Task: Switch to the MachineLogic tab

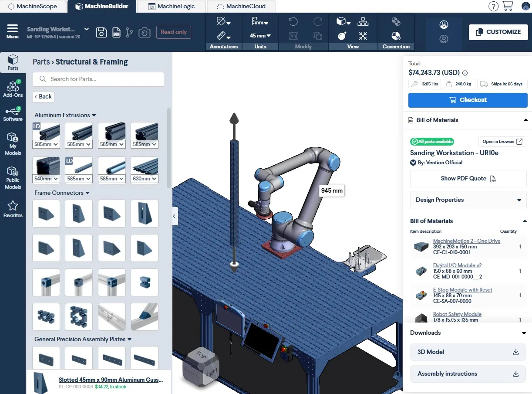Action: 171,6
